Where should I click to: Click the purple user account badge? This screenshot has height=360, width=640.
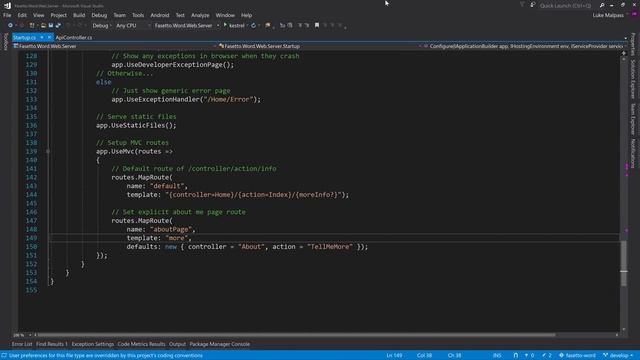pyautogui.click(x=634, y=15)
